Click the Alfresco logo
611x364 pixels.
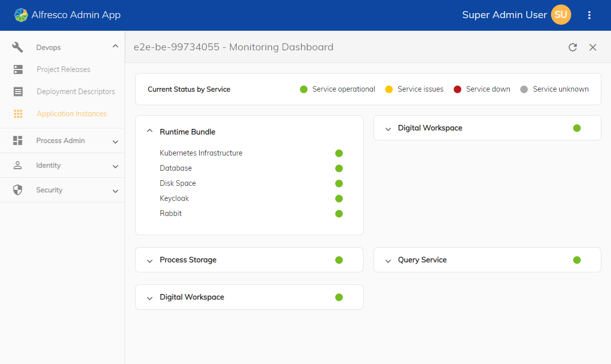(21, 15)
